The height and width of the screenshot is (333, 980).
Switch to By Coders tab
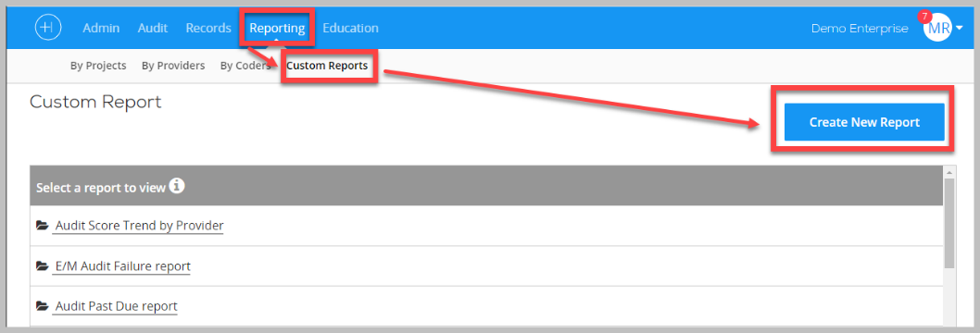[x=245, y=66]
